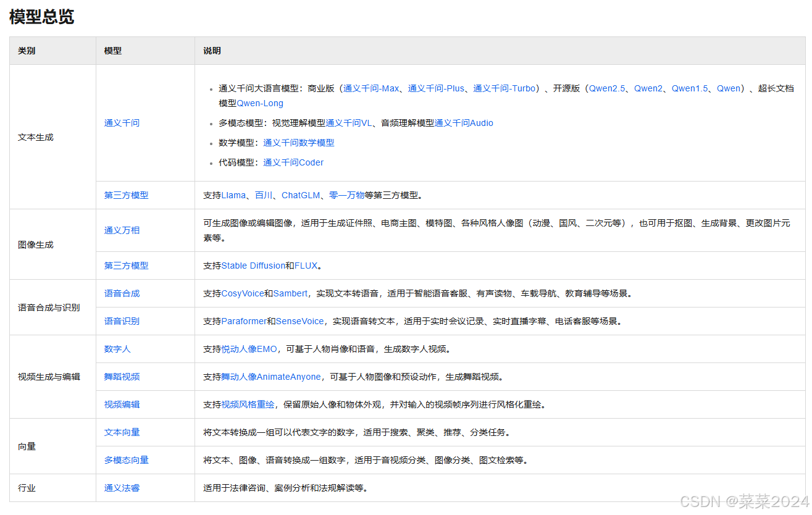
Task: Open the CosyVoice link
Action: [243, 293]
